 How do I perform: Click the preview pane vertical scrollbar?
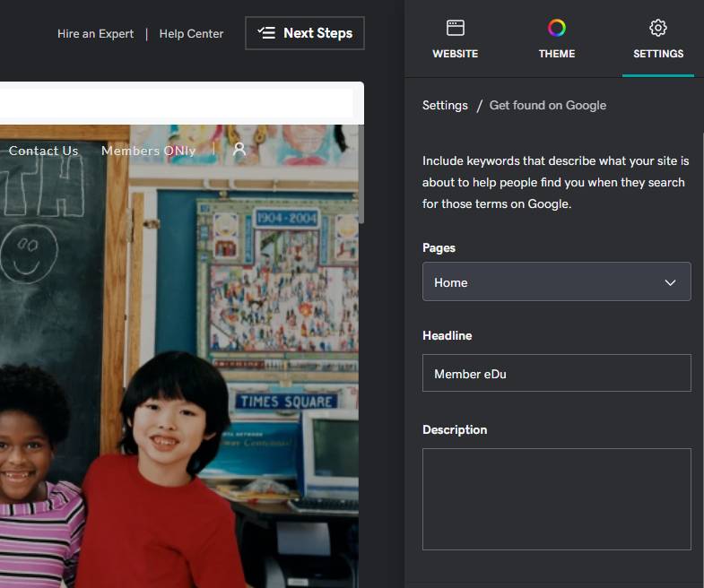pyautogui.click(x=361, y=175)
